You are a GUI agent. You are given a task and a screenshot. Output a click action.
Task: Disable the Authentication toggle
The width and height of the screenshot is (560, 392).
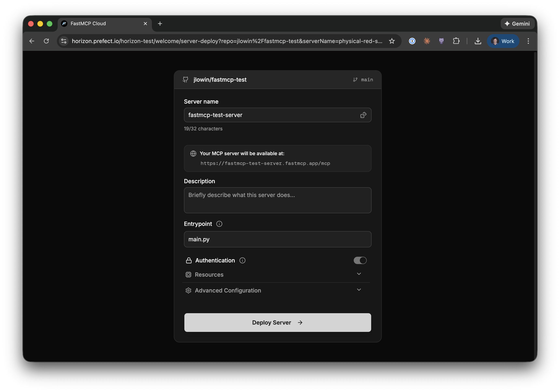pyautogui.click(x=360, y=260)
